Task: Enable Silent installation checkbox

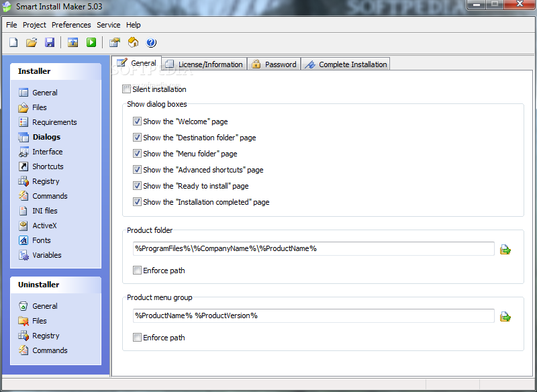Action: [126, 89]
